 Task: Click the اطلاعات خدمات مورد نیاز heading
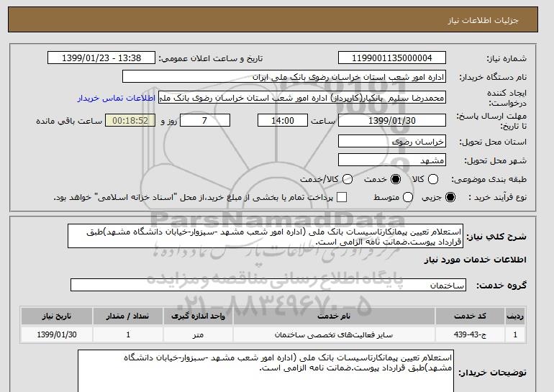475,260
